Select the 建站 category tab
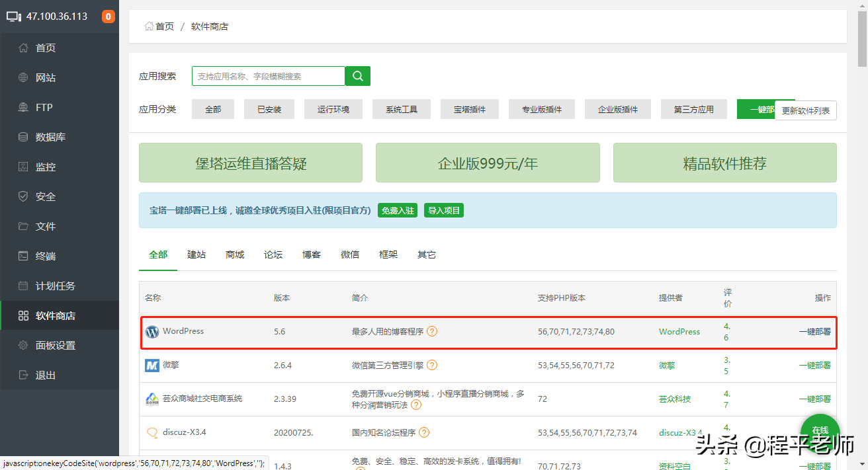Screen dimensions: 868x470 [x=196, y=255]
